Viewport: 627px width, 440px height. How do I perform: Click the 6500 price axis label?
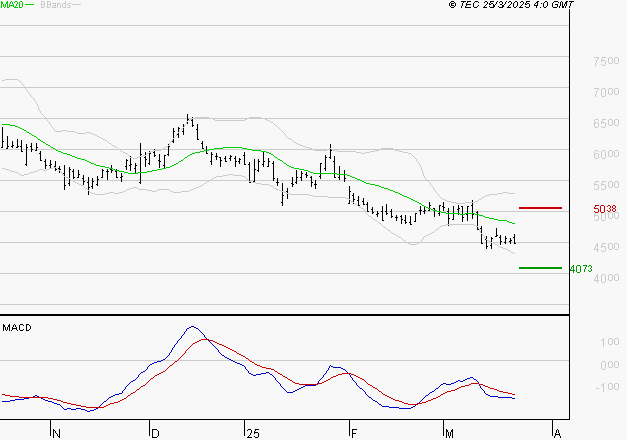(x=606, y=123)
